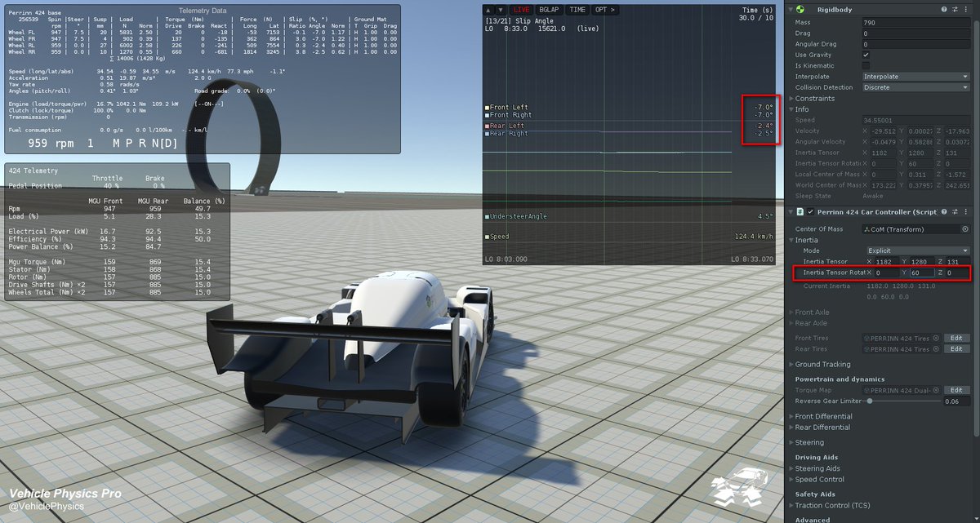Open Rigidbody three-dot options menu

click(x=964, y=10)
